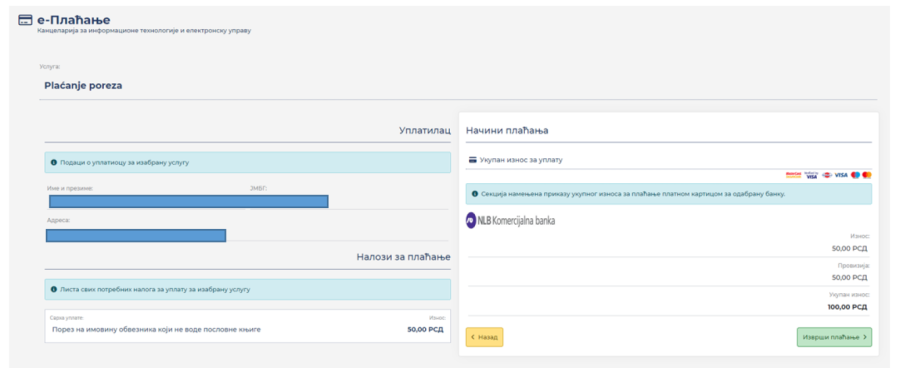The height and width of the screenshot is (368, 900).
Task: Click the NLB Komercijalna banka logo
Action: [510, 220]
